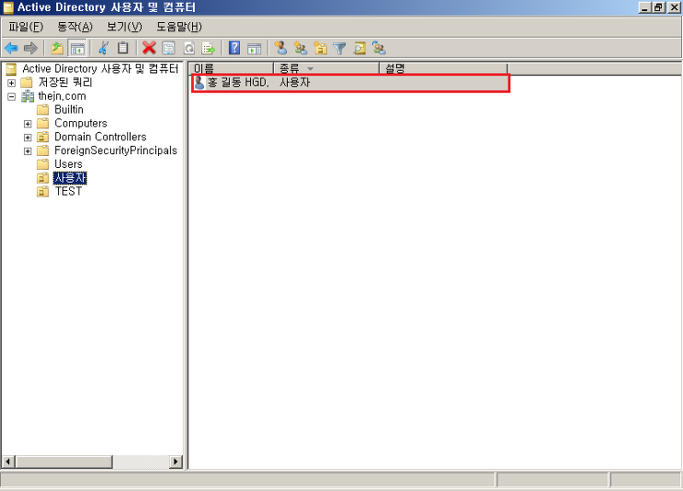Image resolution: width=683 pixels, height=491 pixels.
Task: Click the Filter funnel icon
Action: coord(339,48)
